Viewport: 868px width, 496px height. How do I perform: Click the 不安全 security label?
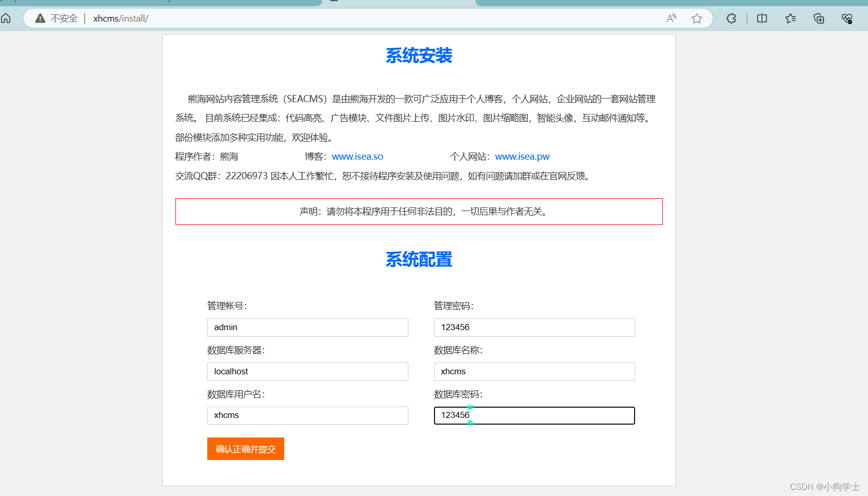click(x=64, y=18)
